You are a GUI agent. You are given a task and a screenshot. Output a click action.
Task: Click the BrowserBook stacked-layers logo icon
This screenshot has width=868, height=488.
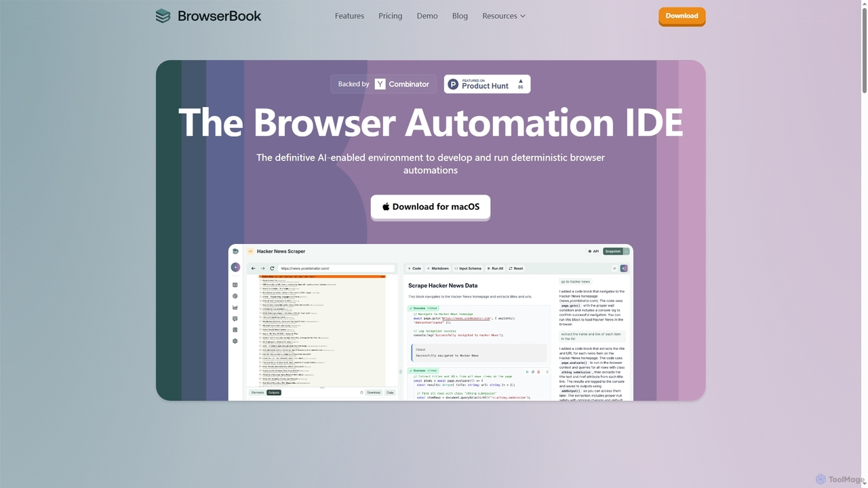click(163, 16)
